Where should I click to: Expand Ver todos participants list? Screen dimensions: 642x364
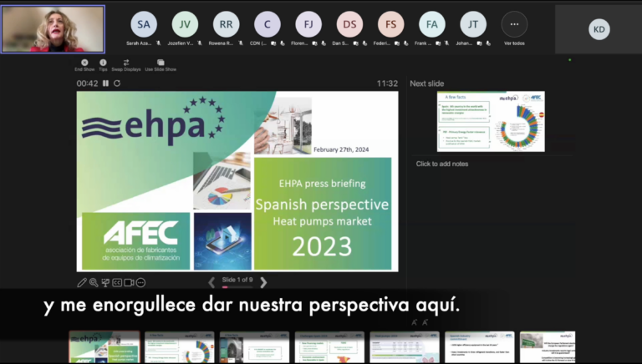tap(514, 29)
